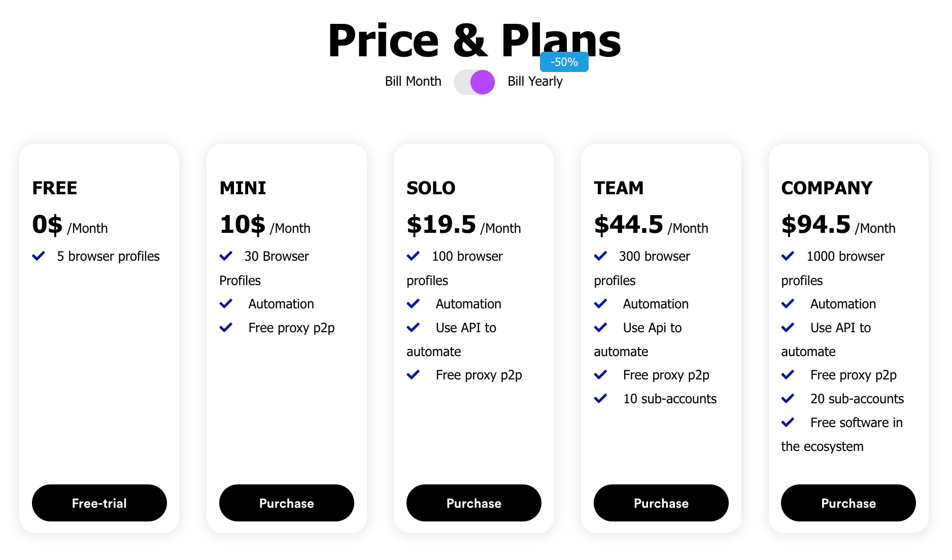Screen dimensions: 952x560
Task: Click checkmark beside Free software in ecosystem
Action: [x=788, y=423]
